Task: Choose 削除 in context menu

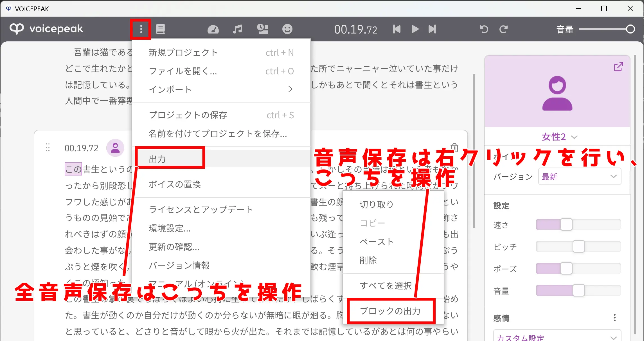Action: coord(393,260)
